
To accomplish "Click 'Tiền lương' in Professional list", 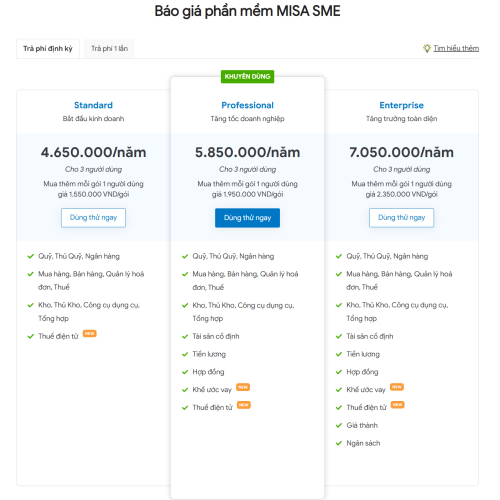I will (209, 354).
